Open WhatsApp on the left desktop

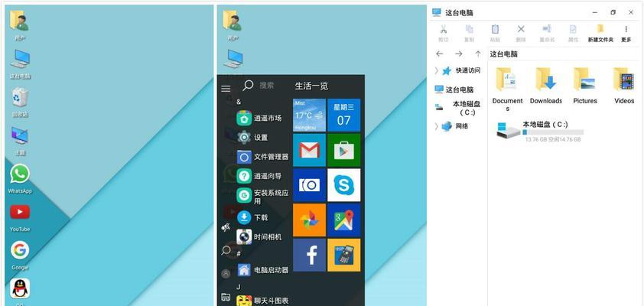(20, 174)
